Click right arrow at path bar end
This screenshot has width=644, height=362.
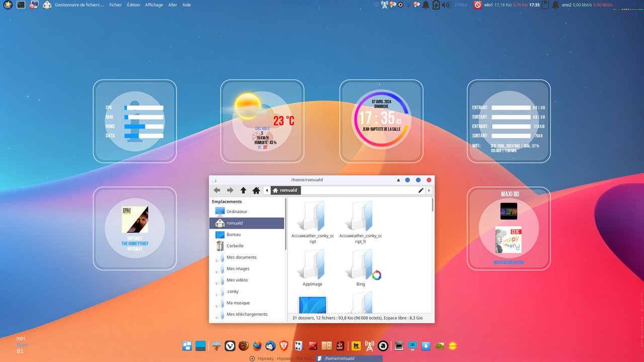(x=429, y=191)
